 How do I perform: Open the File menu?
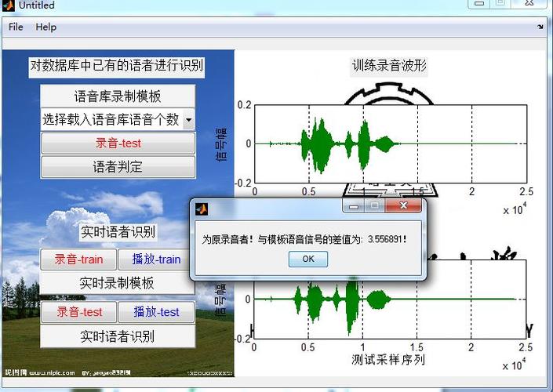click(16, 27)
